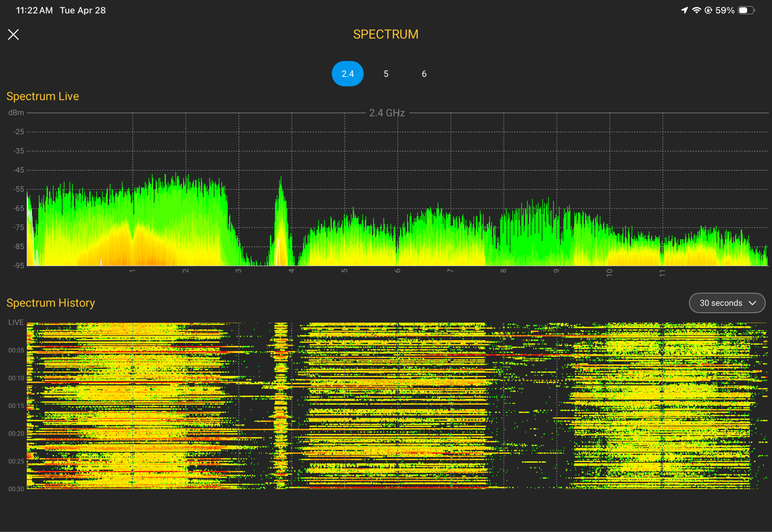Tap the Spectrum History section heading

pyautogui.click(x=51, y=303)
